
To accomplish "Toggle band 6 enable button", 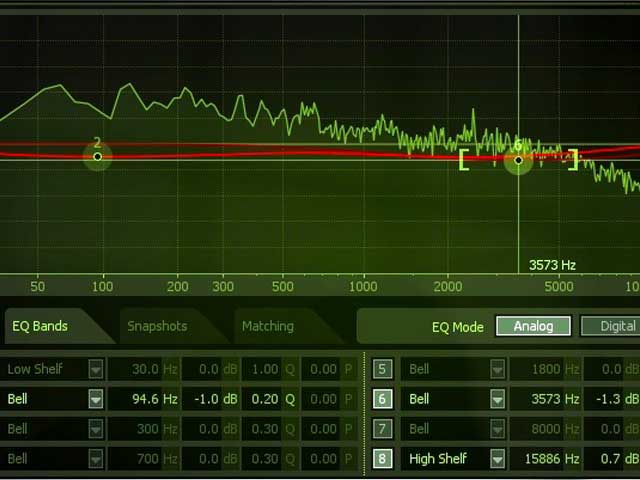I will point(382,399).
